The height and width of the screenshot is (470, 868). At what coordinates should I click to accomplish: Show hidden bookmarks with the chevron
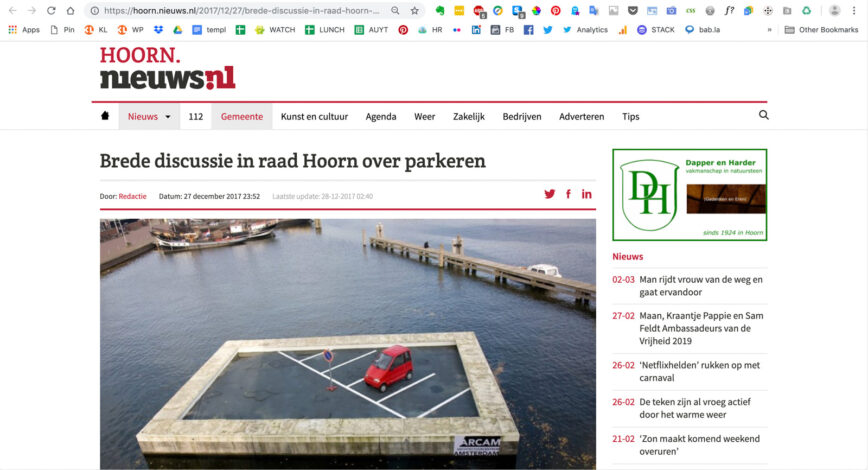pyautogui.click(x=769, y=30)
